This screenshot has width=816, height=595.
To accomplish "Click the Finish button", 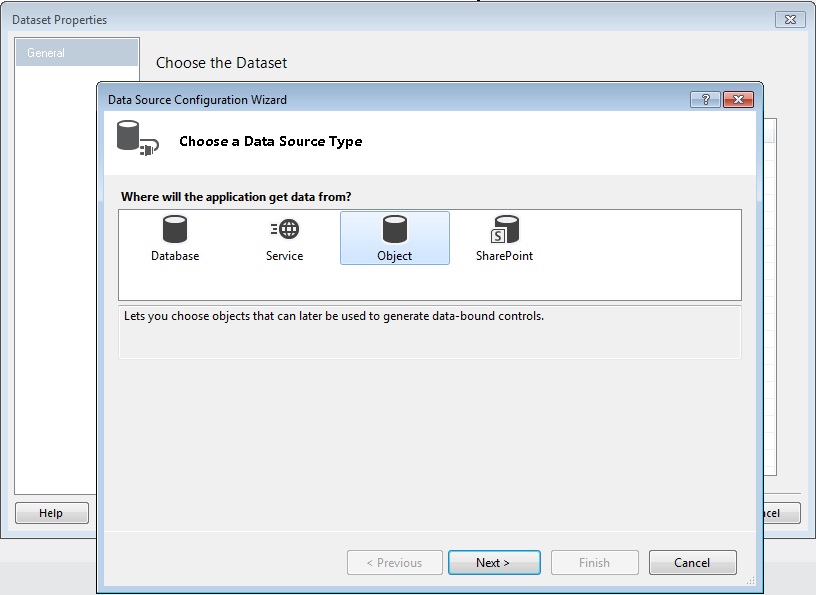I will point(594,563).
